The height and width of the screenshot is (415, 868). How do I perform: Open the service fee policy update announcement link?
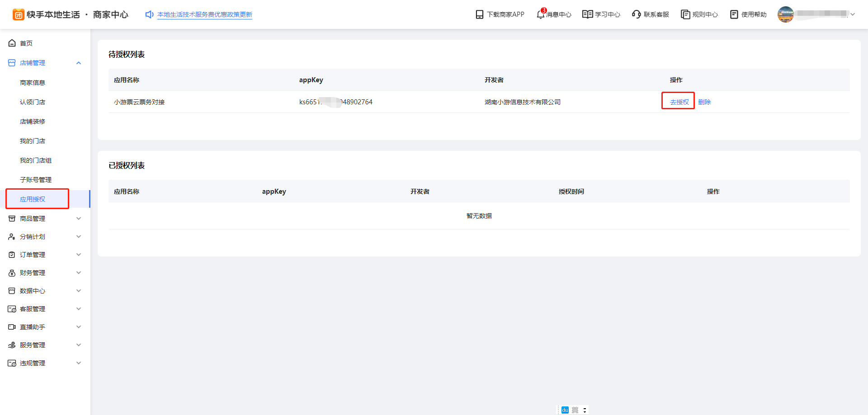[x=204, y=14]
